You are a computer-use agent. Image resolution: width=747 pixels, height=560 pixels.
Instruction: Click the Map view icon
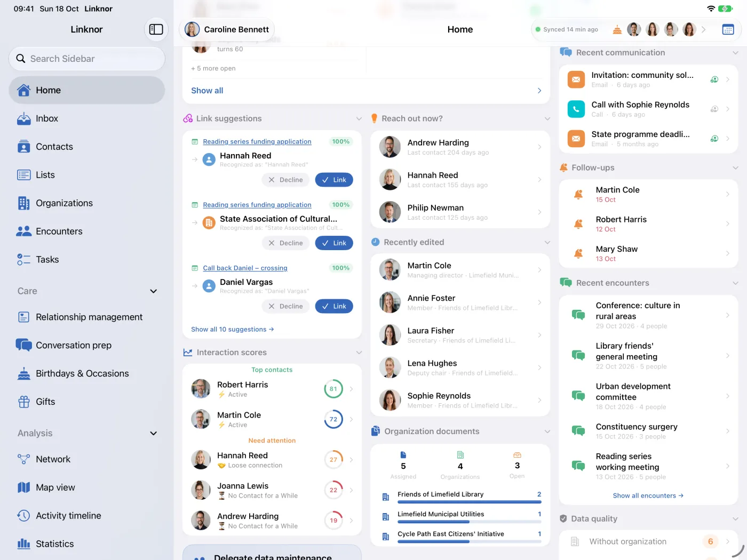(x=24, y=487)
